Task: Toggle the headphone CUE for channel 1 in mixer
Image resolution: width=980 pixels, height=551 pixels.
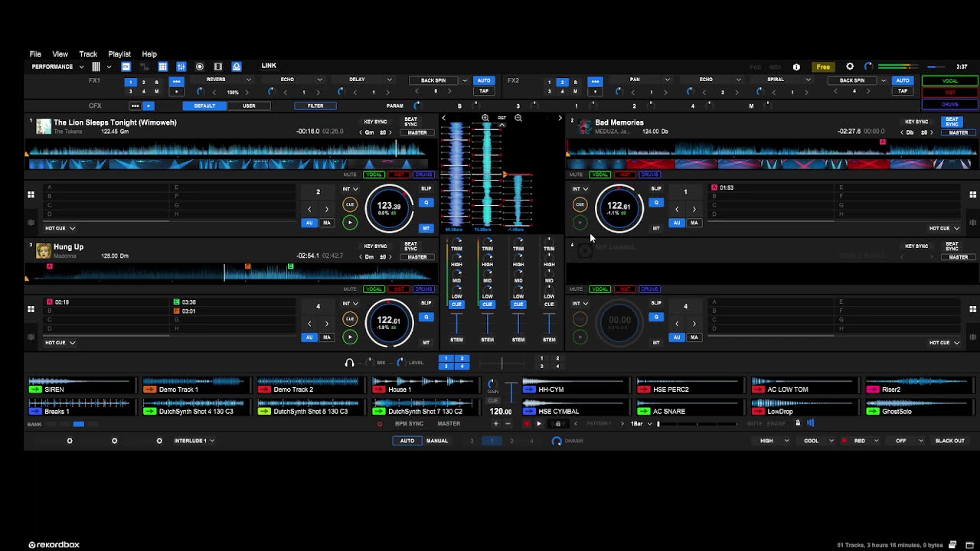Action: [x=456, y=305]
